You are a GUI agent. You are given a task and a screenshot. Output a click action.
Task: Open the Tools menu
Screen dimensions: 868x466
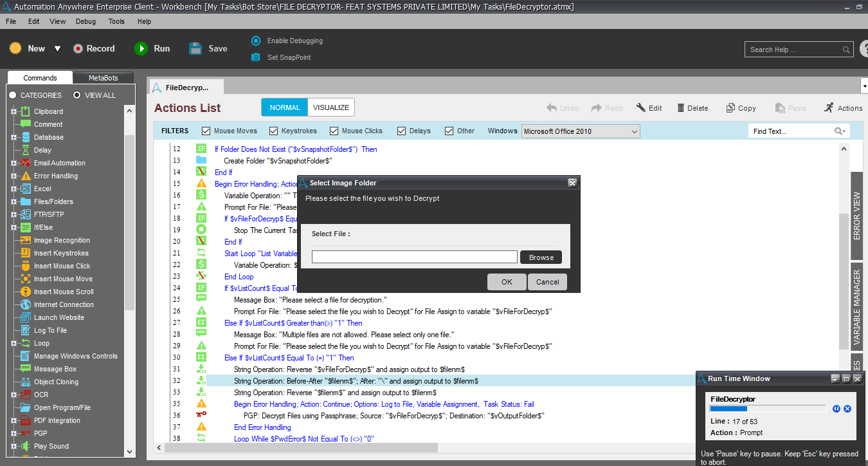pos(116,21)
